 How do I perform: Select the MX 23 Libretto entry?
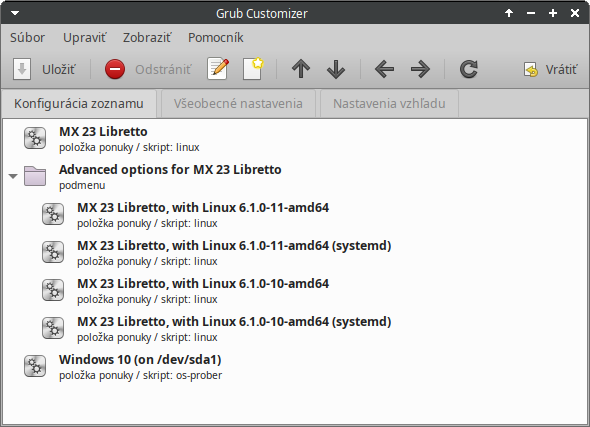(x=295, y=139)
